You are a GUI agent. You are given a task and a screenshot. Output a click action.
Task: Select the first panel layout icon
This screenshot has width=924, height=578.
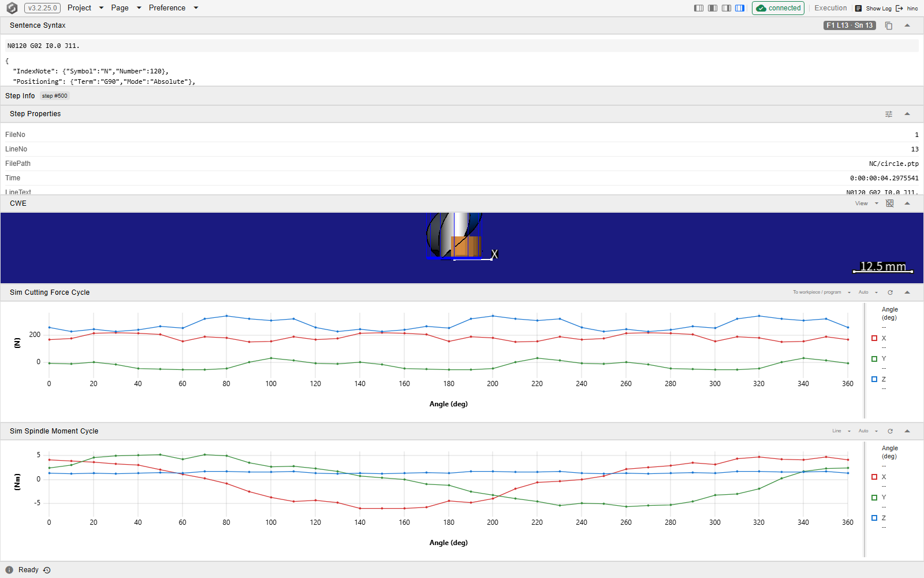(x=699, y=8)
